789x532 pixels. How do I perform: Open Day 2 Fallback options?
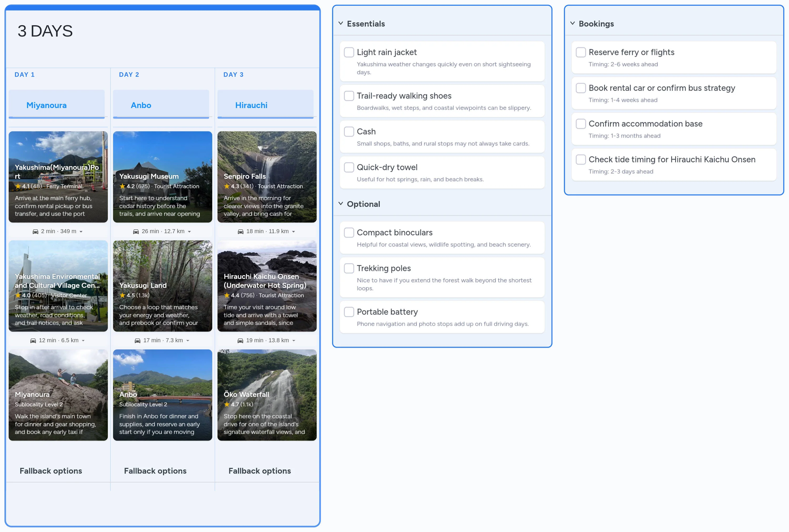[155, 470]
